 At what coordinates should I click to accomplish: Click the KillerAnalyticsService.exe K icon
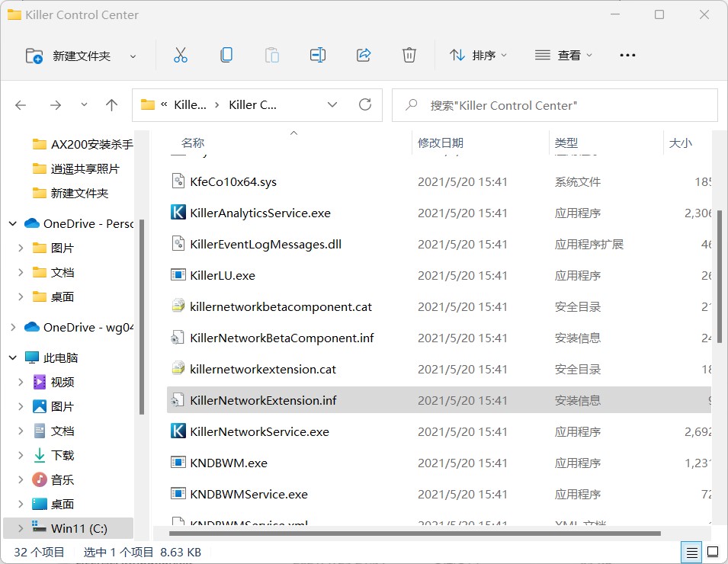pyautogui.click(x=178, y=212)
